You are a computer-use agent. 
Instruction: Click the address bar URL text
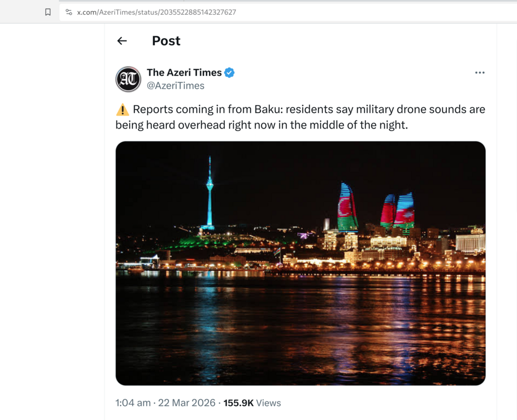point(159,11)
